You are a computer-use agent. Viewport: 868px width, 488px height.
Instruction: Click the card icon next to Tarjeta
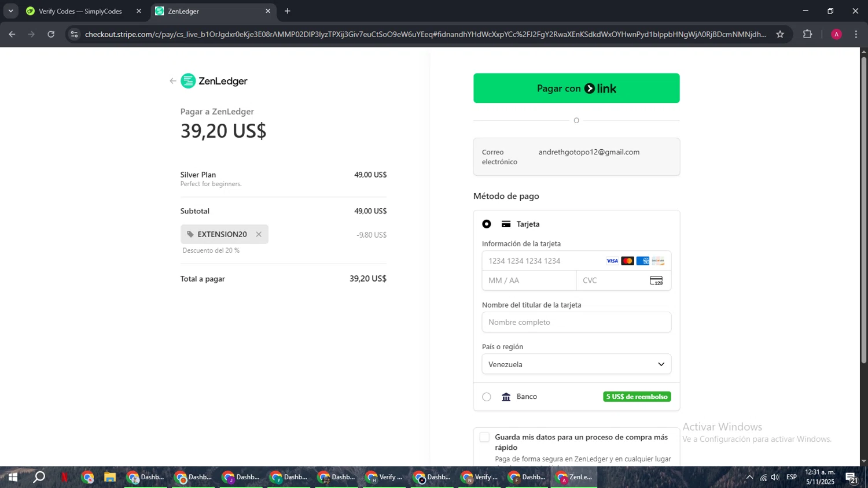(x=506, y=224)
